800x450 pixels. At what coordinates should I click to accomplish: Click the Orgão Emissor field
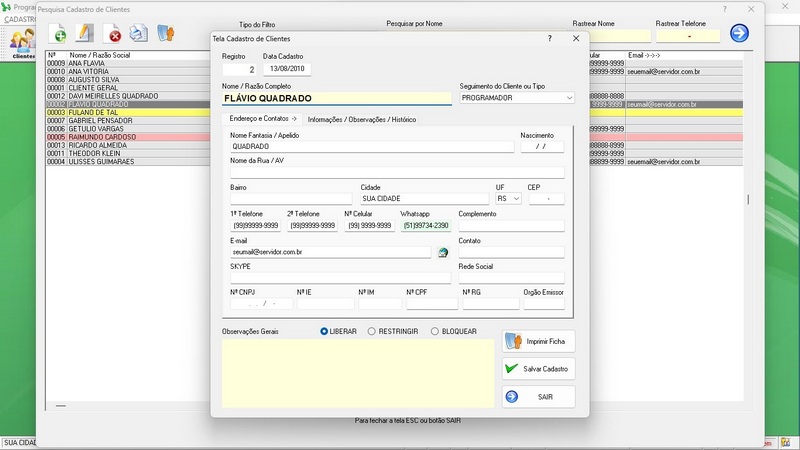click(544, 304)
